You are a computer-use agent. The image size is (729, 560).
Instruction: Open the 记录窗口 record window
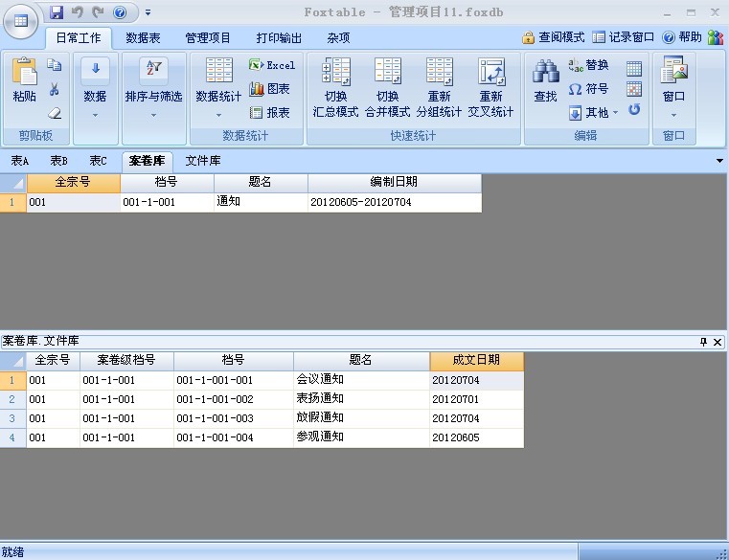(x=624, y=37)
